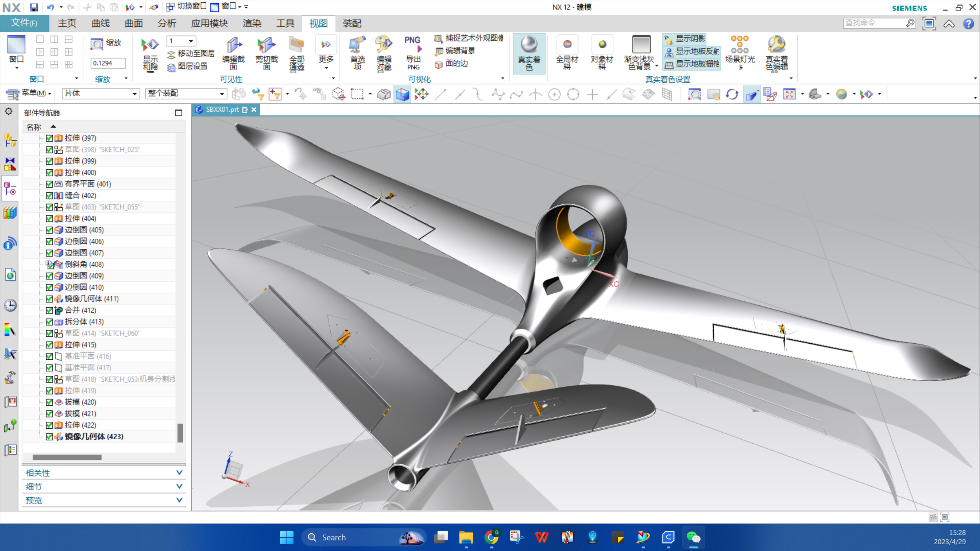
Task: Click the 编辑背景 button
Action: click(x=459, y=51)
